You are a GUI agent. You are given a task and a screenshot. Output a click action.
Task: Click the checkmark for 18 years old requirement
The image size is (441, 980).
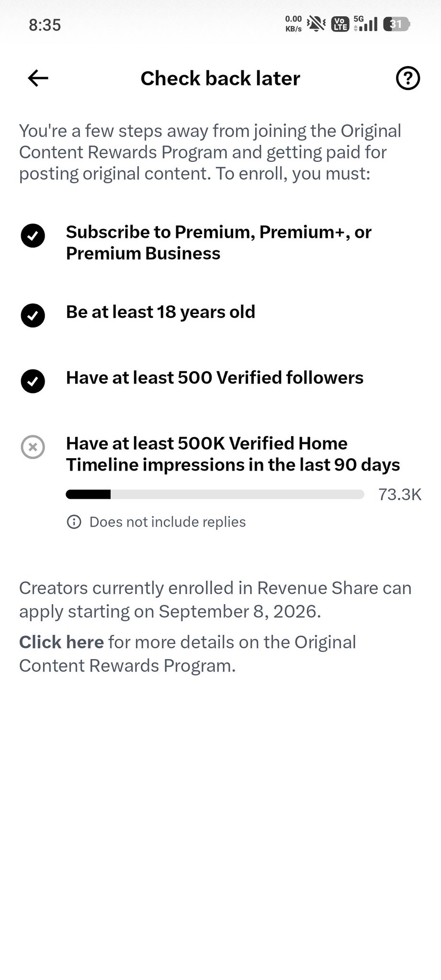click(33, 315)
